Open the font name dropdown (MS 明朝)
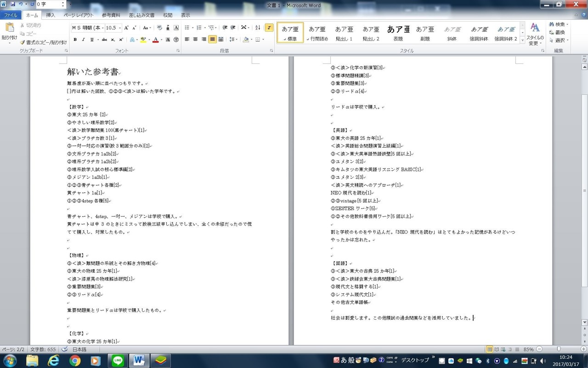The height and width of the screenshot is (368, 588). tap(103, 28)
